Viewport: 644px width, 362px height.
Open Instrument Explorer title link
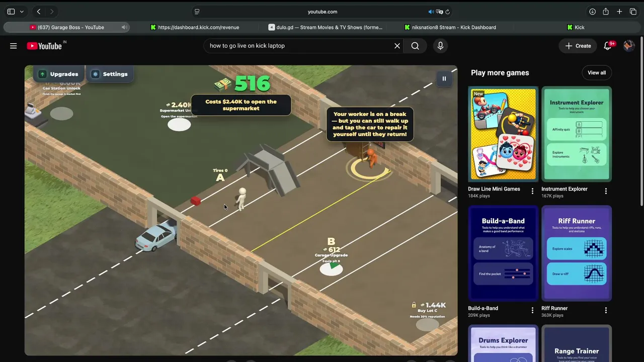pos(565,189)
